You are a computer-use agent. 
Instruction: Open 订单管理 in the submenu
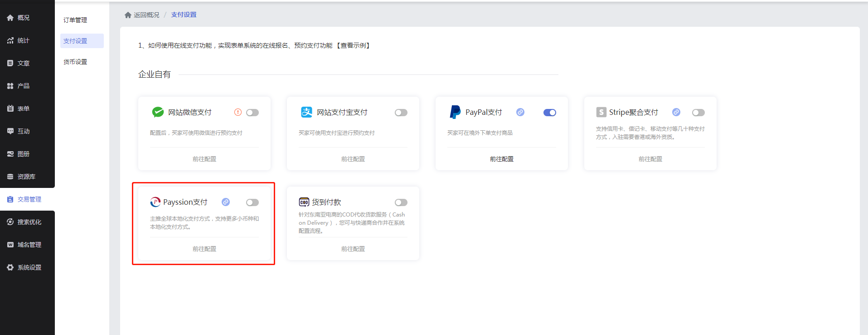coord(75,20)
